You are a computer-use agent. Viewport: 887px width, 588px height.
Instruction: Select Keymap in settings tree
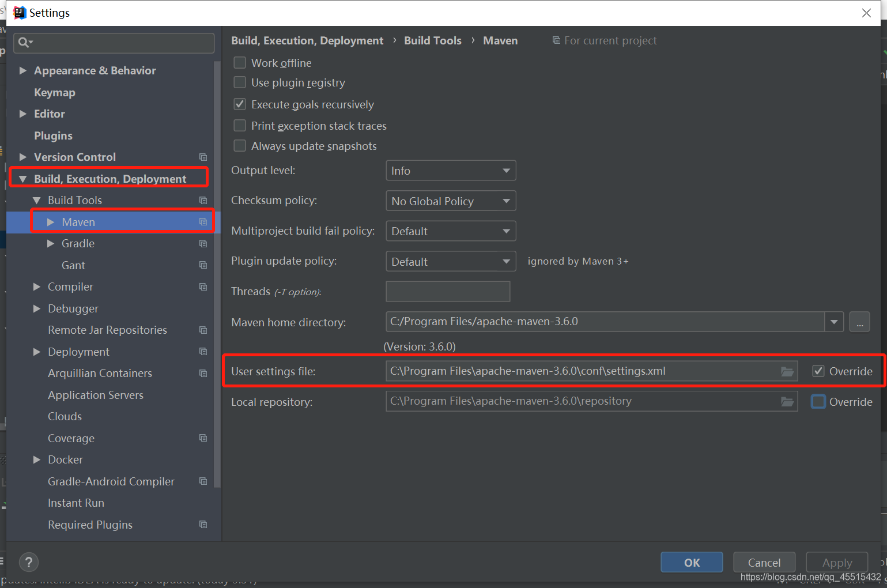coord(55,92)
